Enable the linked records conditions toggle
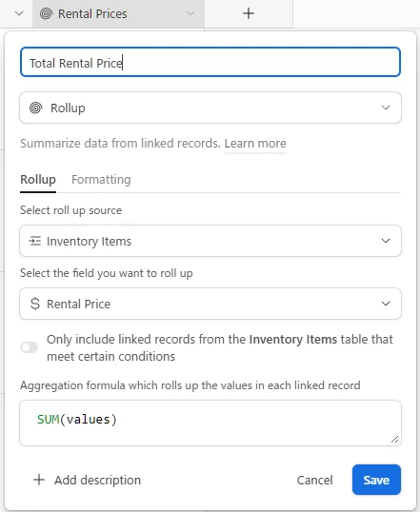Image resolution: width=420 pixels, height=512 pixels. [x=30, y=347]
